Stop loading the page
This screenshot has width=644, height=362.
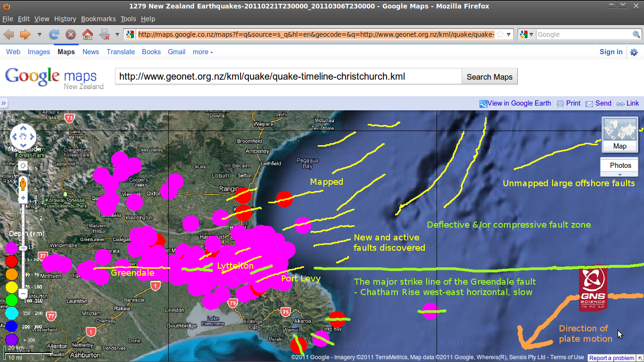tap(71, 34)
